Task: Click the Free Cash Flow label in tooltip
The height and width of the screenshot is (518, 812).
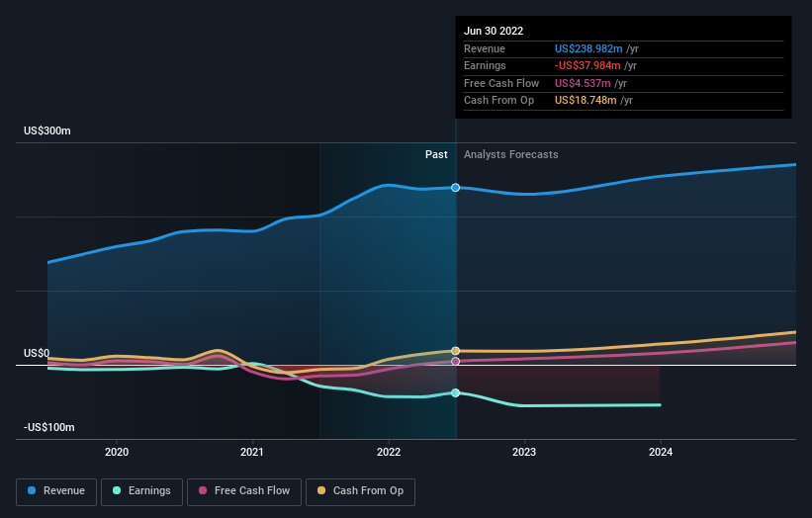Action: coord(501,83)
